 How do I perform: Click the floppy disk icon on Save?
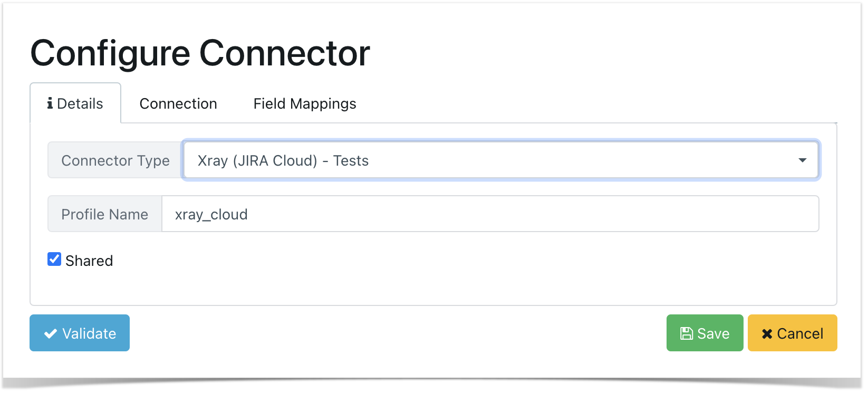(x=687, y=333)
